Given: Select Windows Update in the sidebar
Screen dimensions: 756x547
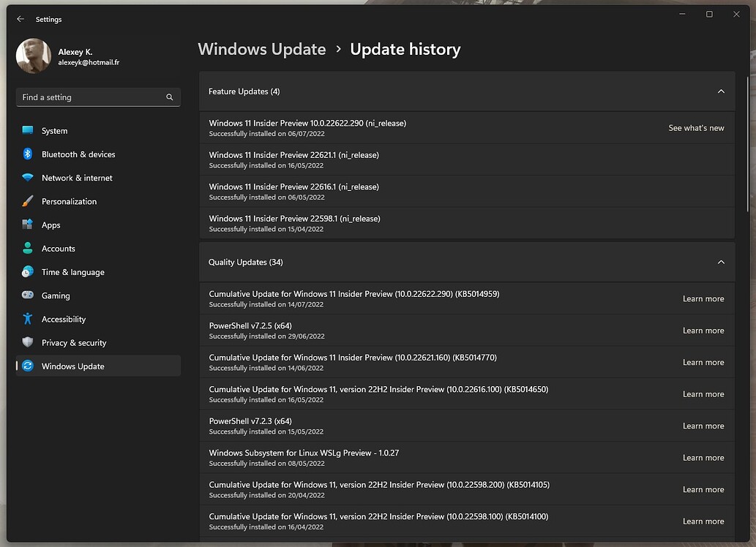Looking at the screenshot, I should (74, 366).
